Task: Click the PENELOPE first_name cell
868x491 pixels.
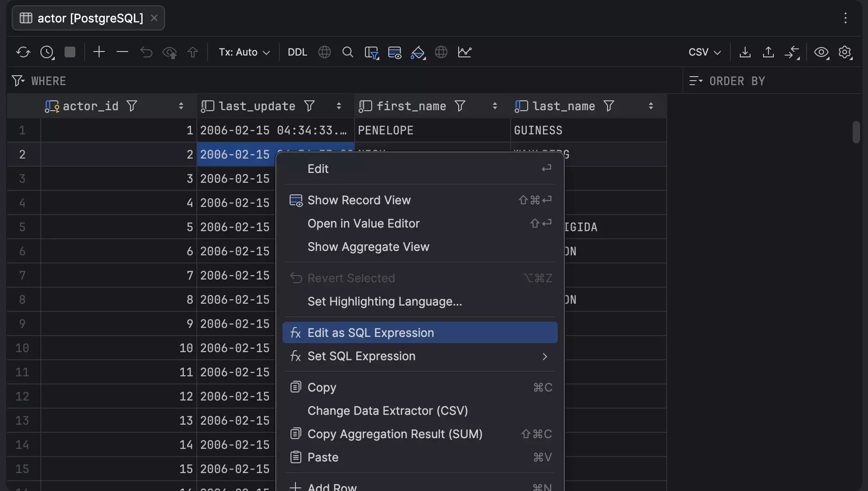Action: 432,130
